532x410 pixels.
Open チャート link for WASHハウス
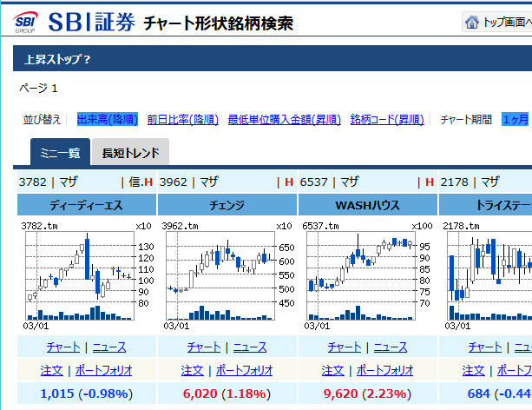[345, 347]
